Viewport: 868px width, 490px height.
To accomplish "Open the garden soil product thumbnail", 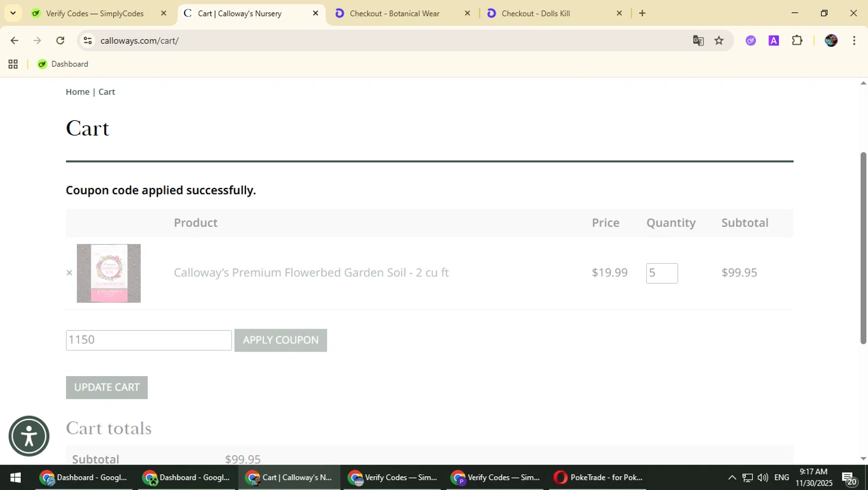I will point(109,273).
